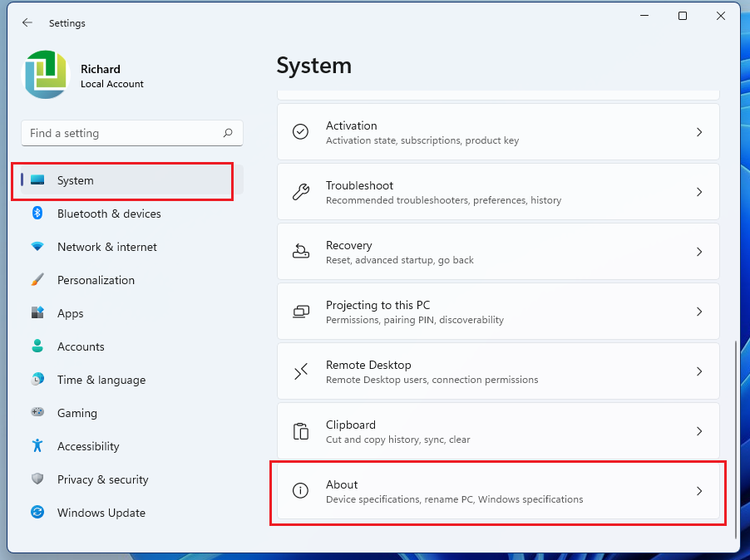Click the Troubleshoot wrench icon
The width and height of the screenshot is (750, 560).
(301, 192)
